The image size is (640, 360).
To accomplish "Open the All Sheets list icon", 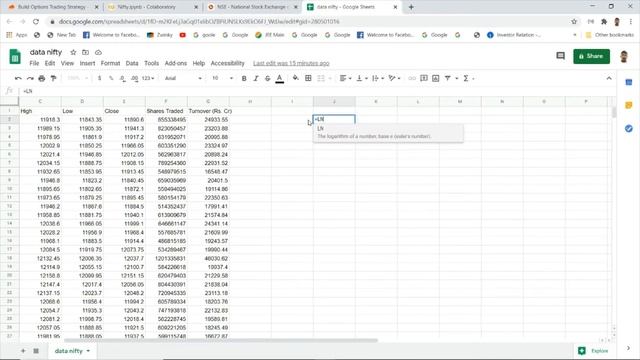I will 36,351.
